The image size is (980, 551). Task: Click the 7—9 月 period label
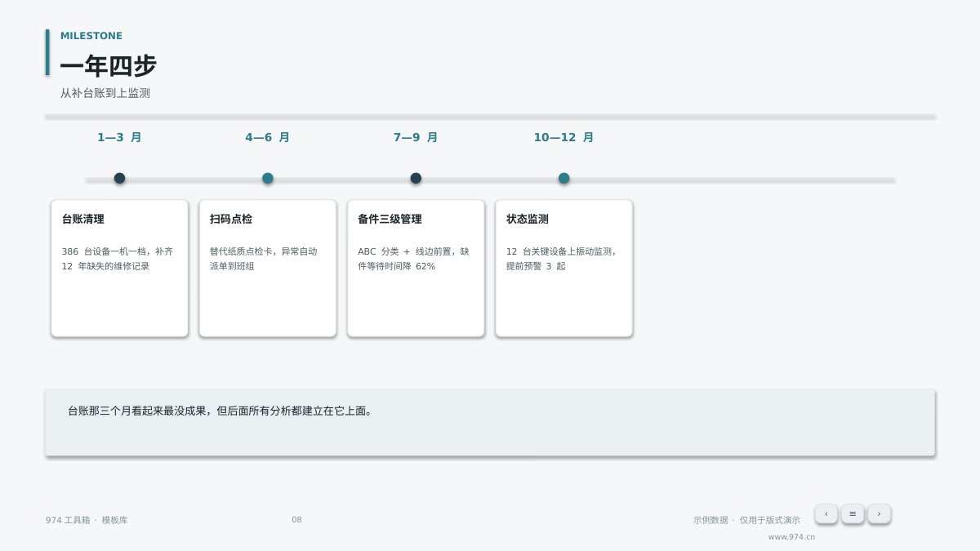[416, 137]
